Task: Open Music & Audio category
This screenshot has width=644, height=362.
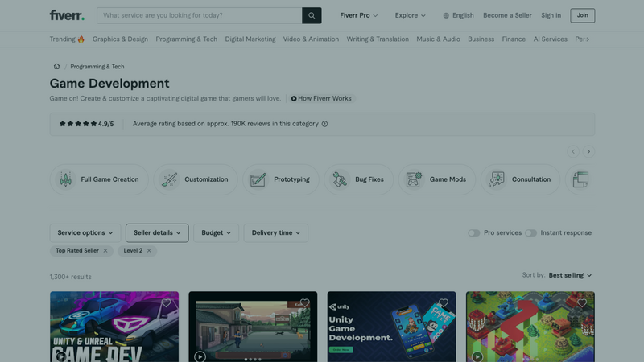Action: pyautogui.click(x=438, y=39)
